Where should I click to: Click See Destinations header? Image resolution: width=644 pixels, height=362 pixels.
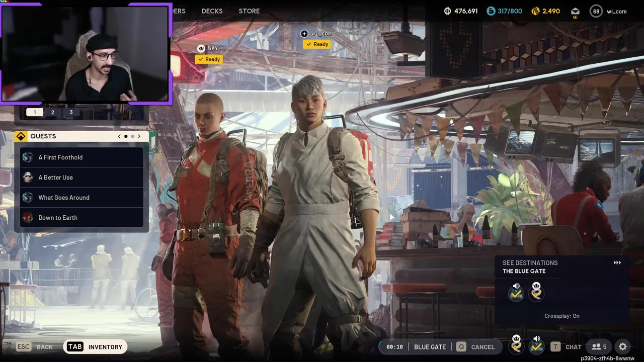click(530, 262)
